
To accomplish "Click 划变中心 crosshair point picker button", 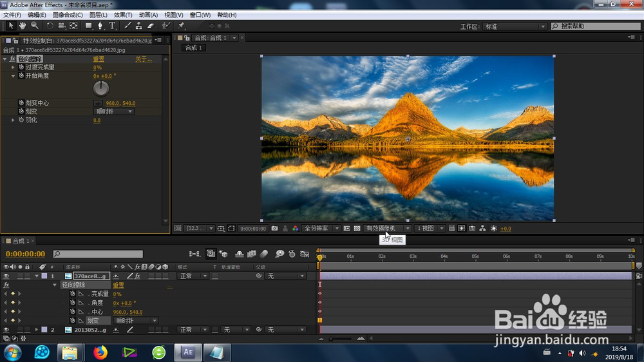I will [98, 103].
